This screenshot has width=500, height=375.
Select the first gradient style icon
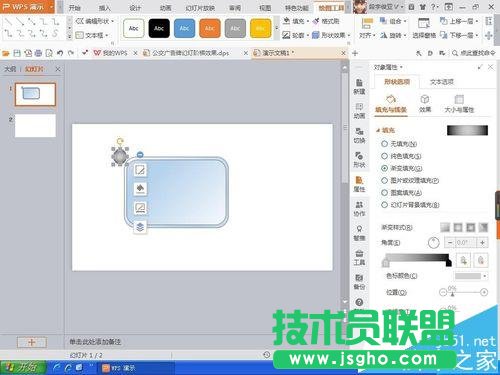[445, 227]
